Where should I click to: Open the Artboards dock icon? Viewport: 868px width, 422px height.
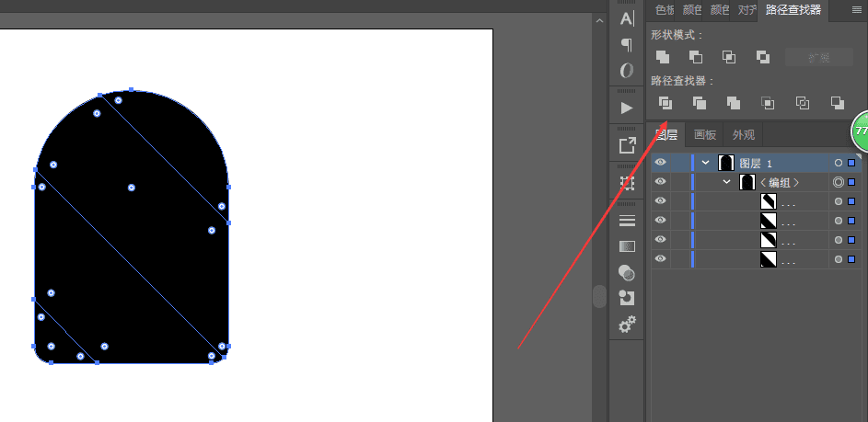pos(627,184)
